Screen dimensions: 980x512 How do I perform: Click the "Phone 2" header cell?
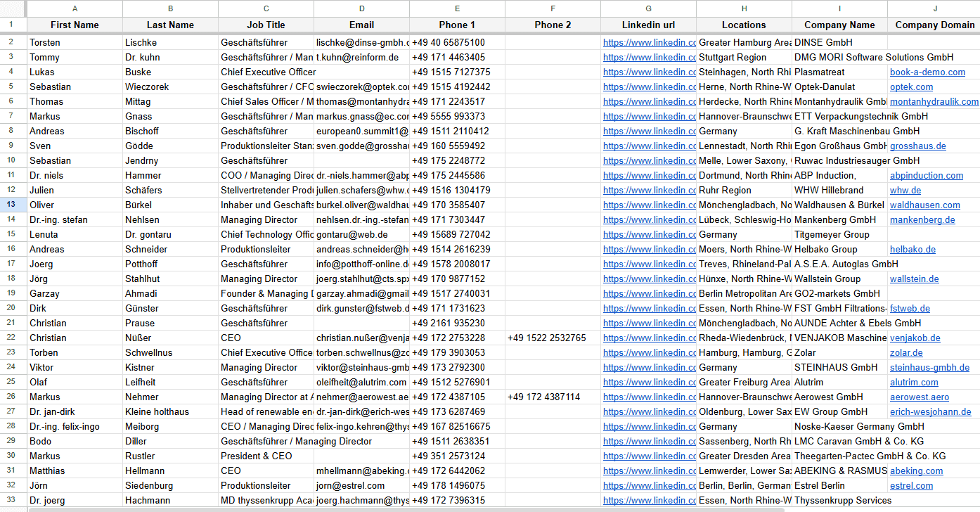[x=553, y=25]
